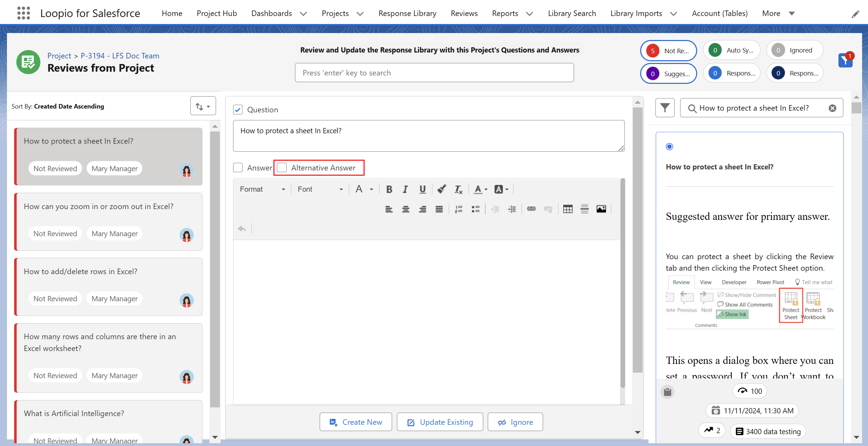Click the clipboard copy icon on library card
This screenshot has width=868, height=446.
pyautogui.click(x=667, y=392)
